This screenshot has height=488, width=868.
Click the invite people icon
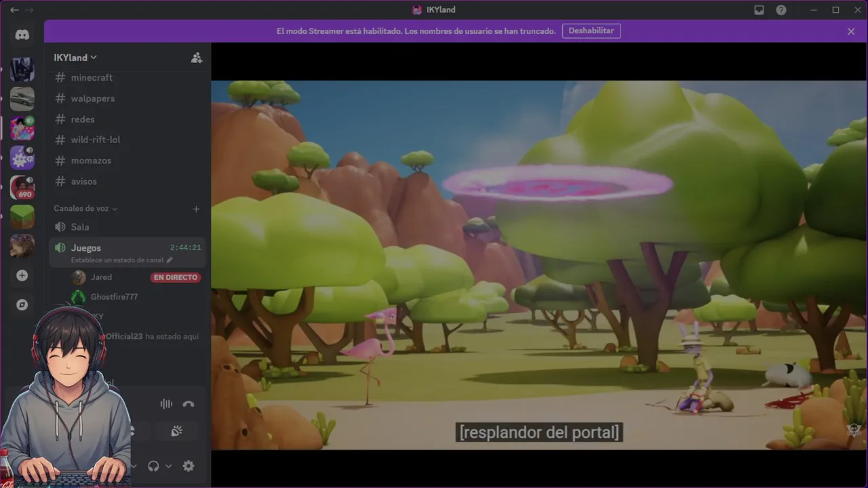(196, 58)
